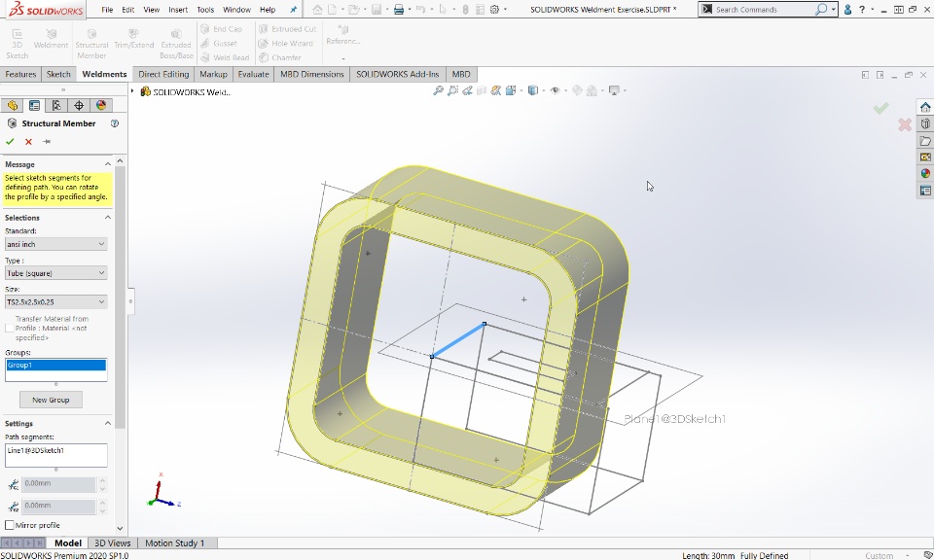934x560 pixels.
Task: Switch to the 3D Views bottom tab
Action: tap(113, 542)
